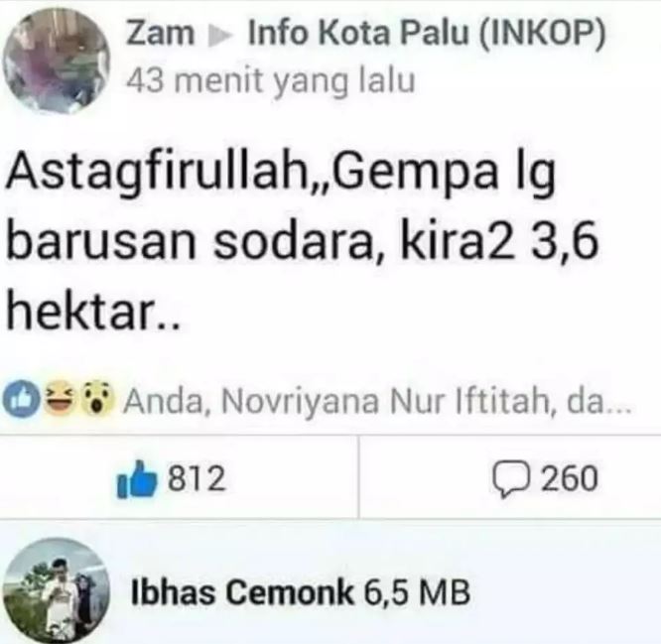Open commenter name Ibhas Cemonk

coord(242,591)
